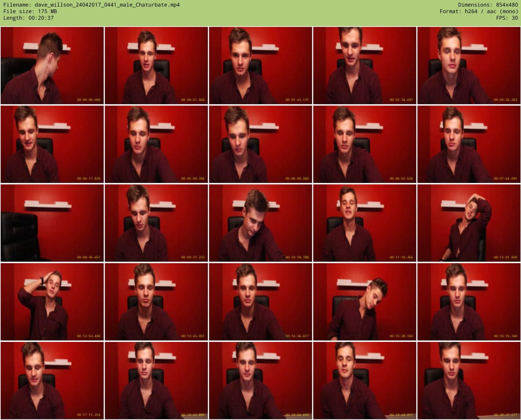This screenshot has width=521, height=420.
Task: Open the thumbnail stamped 00:00:00.000
Action: pyautogui.click(x=52, y=65)
